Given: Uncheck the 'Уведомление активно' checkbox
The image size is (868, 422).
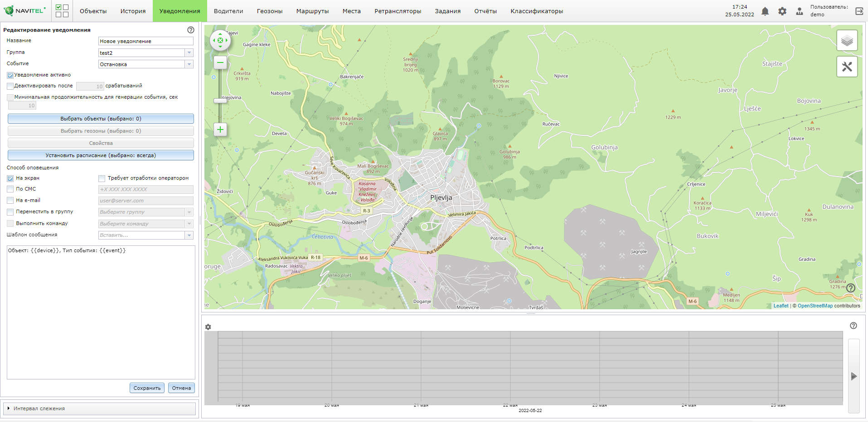Looking at the screenshot, I should 10,75.
